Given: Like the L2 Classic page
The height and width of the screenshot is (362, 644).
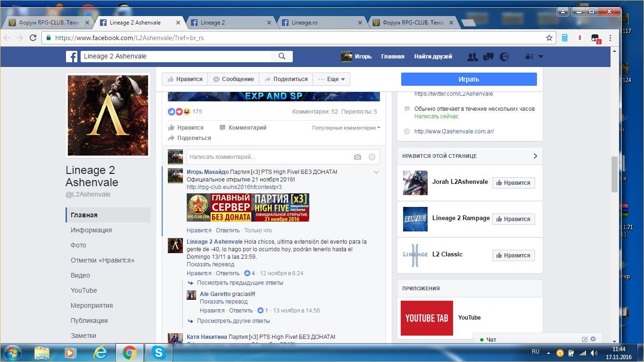Looking at the screenshot, I should 513,255.
